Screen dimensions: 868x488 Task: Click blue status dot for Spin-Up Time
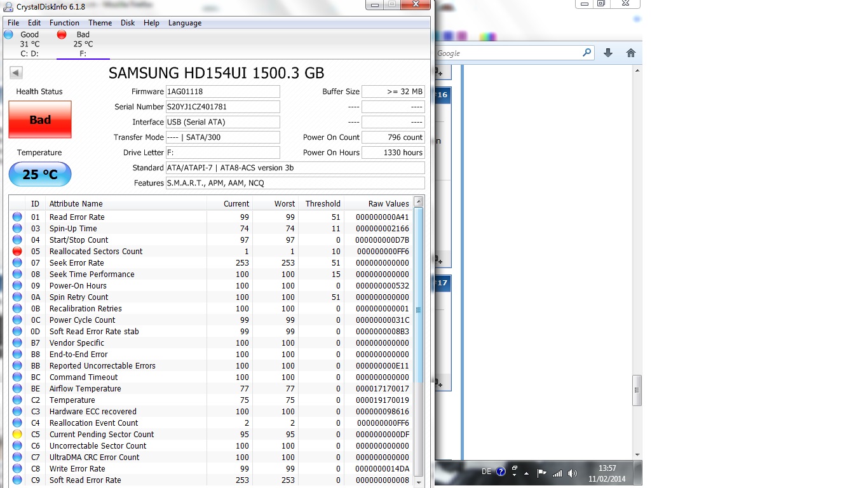17,229
